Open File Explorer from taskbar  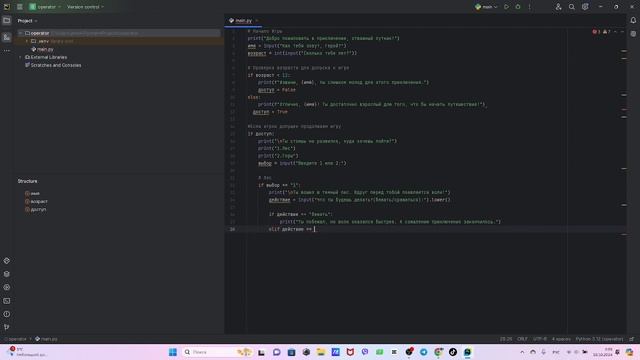(x=321, y=352)
